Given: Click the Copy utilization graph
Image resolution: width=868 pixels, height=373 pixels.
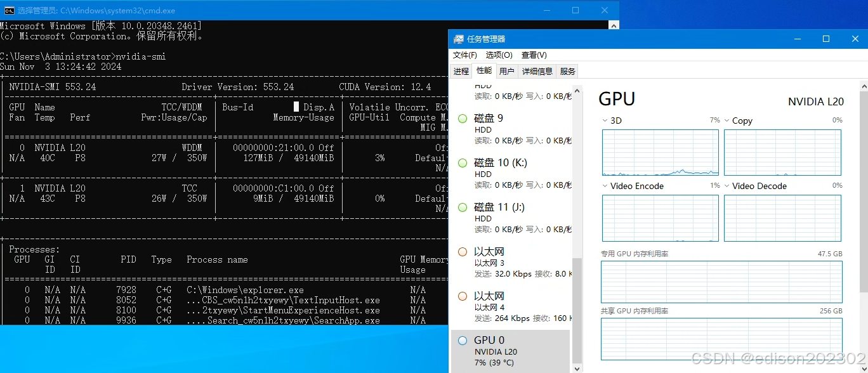Looking at the screenshot, I should 782,153.
